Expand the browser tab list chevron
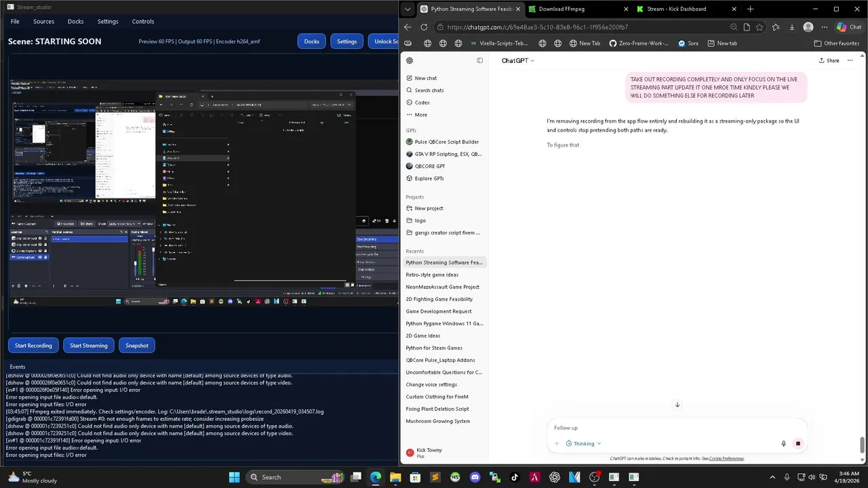The height and width of the screenshot is (488, 868). pyautogui.click(x=407, y=9)
